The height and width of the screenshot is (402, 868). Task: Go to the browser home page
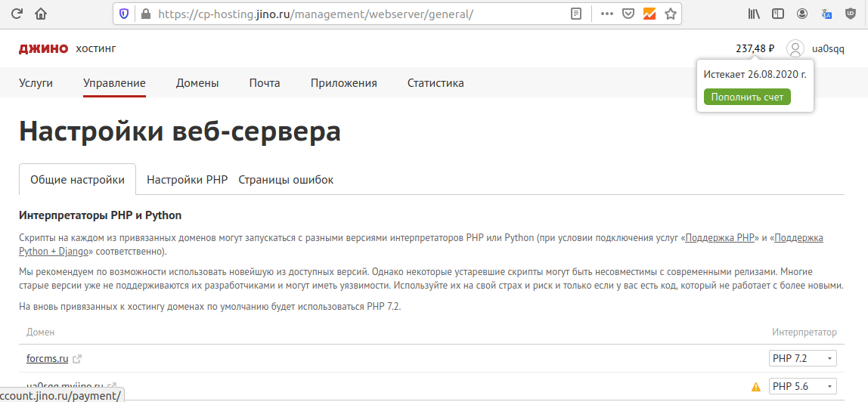click(40, 14)
